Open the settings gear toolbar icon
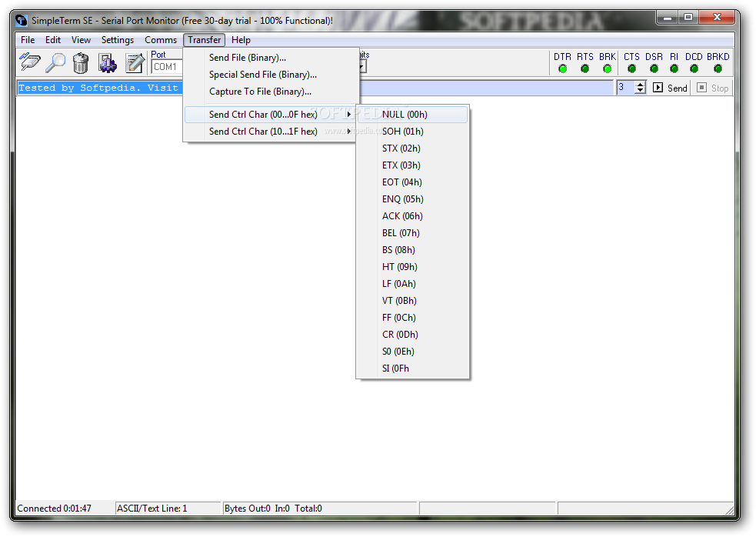This screenshot has width=756, height=537. tap(107, 63)
